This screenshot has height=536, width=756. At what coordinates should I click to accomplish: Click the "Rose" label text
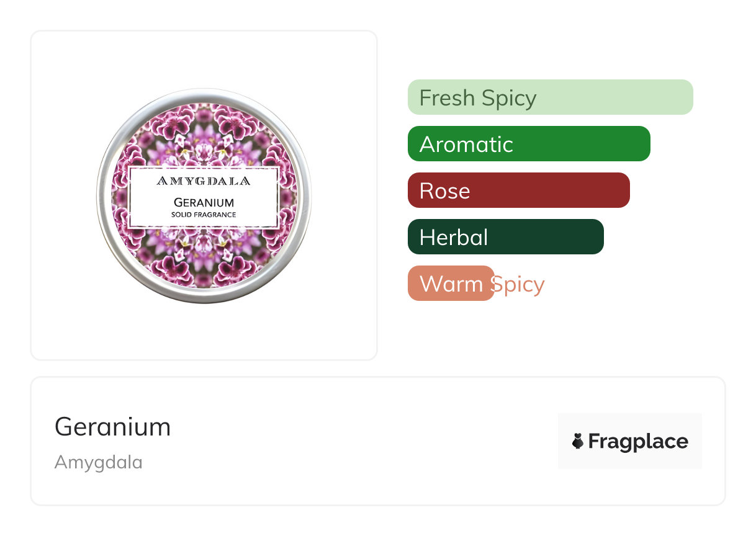(444, 191)
